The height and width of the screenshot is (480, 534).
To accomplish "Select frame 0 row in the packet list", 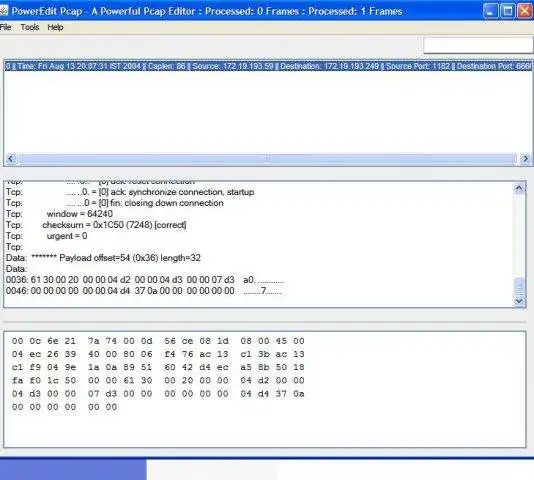I will point(268,66).
